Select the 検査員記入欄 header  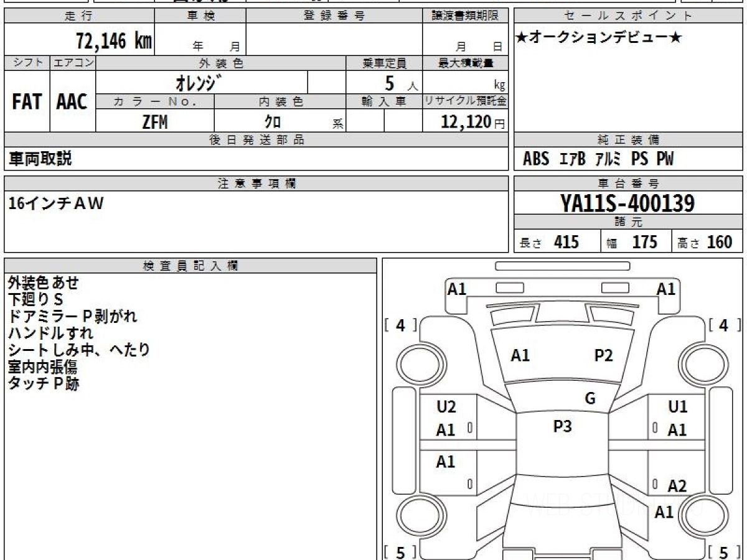190,266
